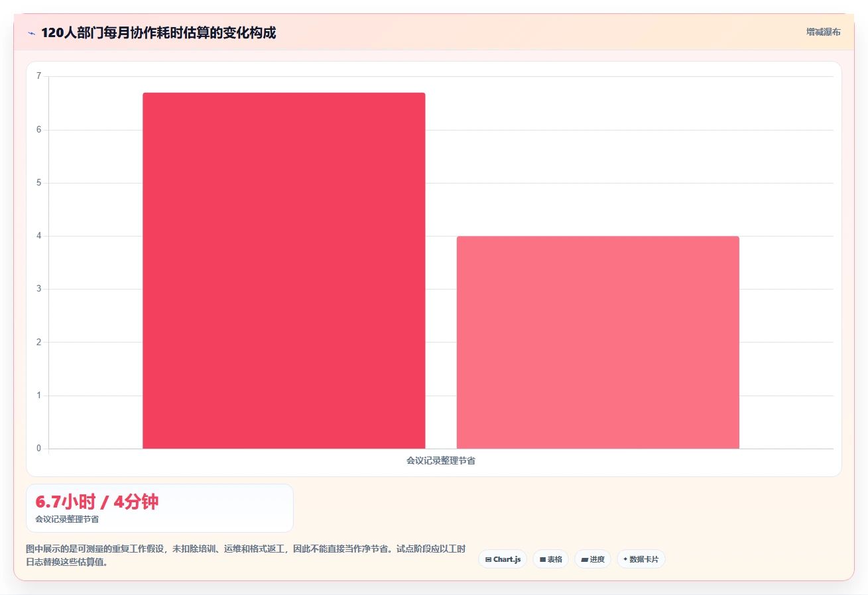Click the dark red 6.7 bar

tap(284, 270)
